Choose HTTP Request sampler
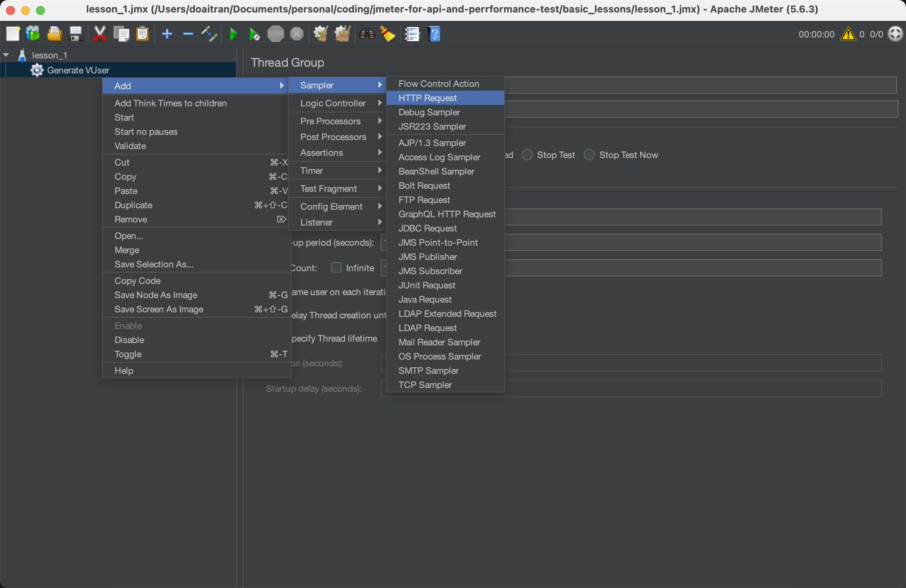The image size is (906, 588). [x=446, y=98]
